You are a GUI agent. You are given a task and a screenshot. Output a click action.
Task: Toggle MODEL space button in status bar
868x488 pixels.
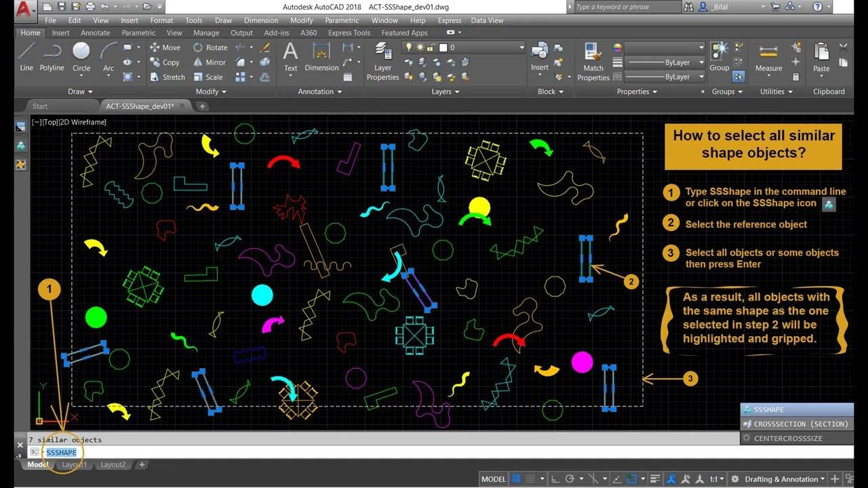(494, 479)
